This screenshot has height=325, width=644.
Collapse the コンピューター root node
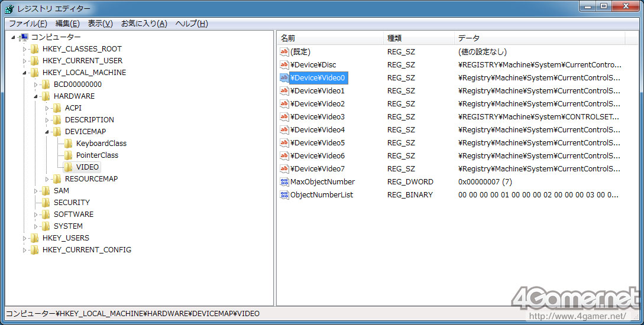(x=13, y=37)
